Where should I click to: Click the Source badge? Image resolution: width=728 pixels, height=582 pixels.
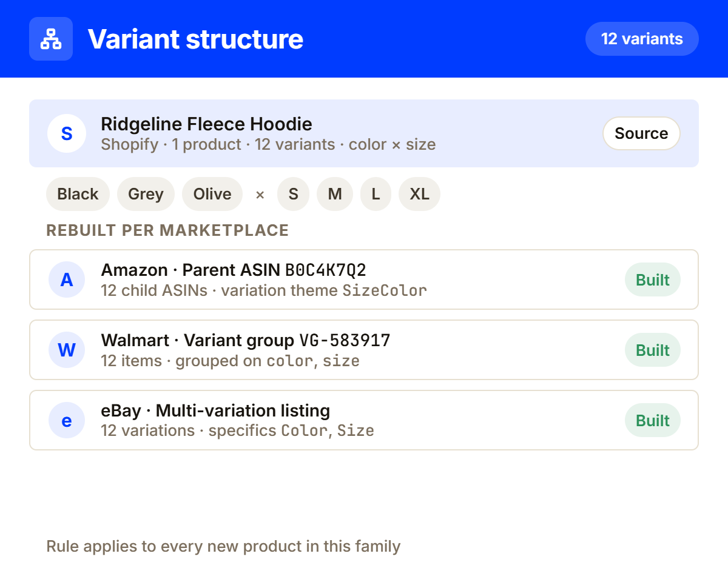[x=641, y=133]
